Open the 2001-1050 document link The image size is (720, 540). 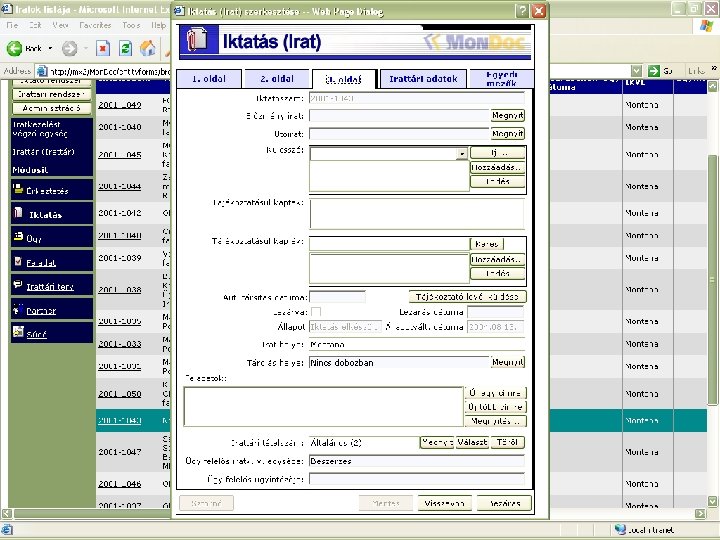(x=119, y=394)
